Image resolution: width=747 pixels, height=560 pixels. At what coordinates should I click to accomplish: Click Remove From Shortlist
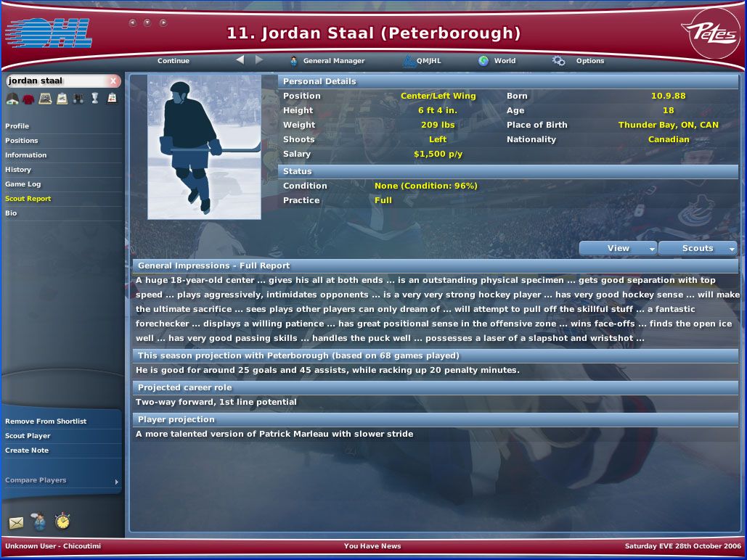[x=46, y=421]
